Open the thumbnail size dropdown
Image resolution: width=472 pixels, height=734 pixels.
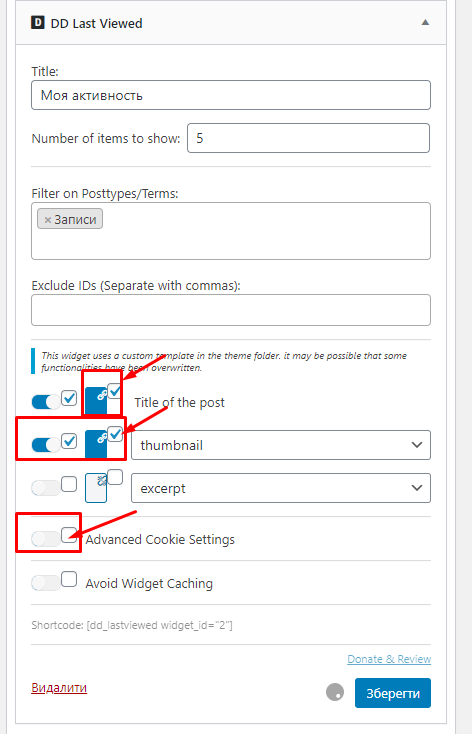click(x=281, y=445)
